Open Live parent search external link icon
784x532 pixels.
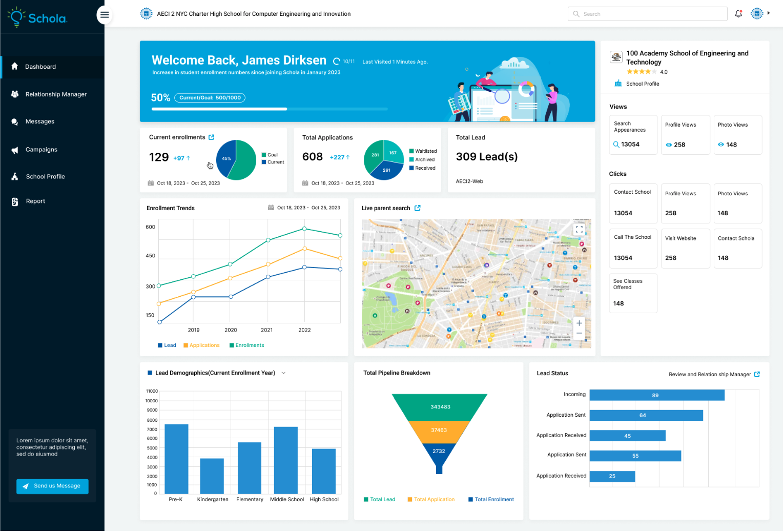[x=418, y=208]
